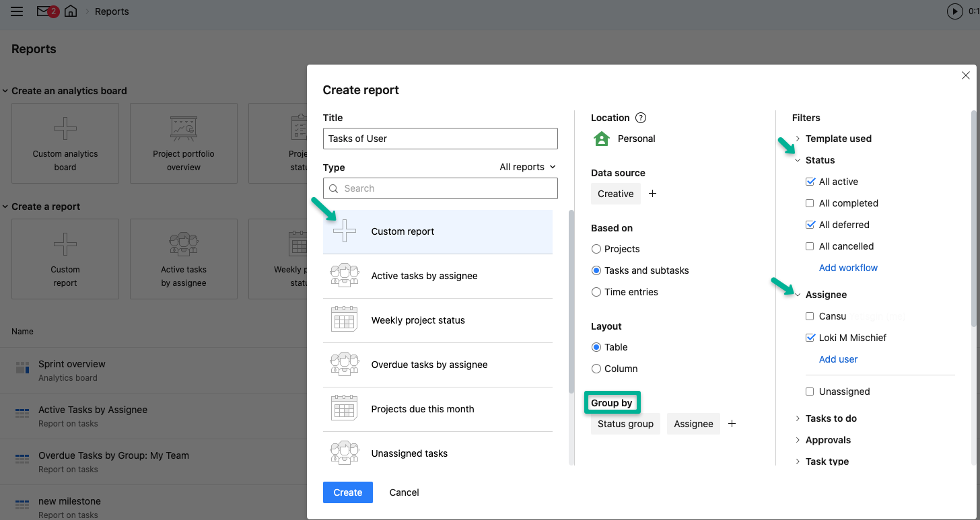The image size is (980, 520).
Task: Choose Weekly project status report type
Action: coord(418,320)
